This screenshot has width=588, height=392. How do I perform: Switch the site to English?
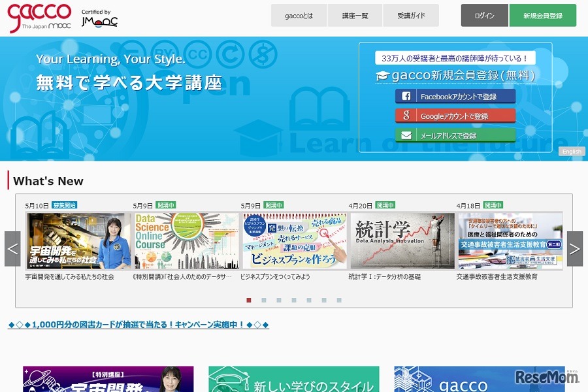571,152
